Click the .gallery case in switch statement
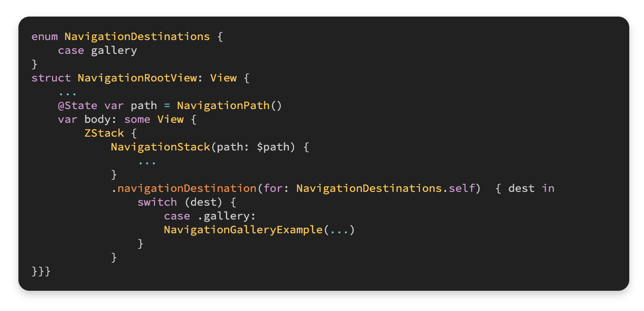 (223, 216)
